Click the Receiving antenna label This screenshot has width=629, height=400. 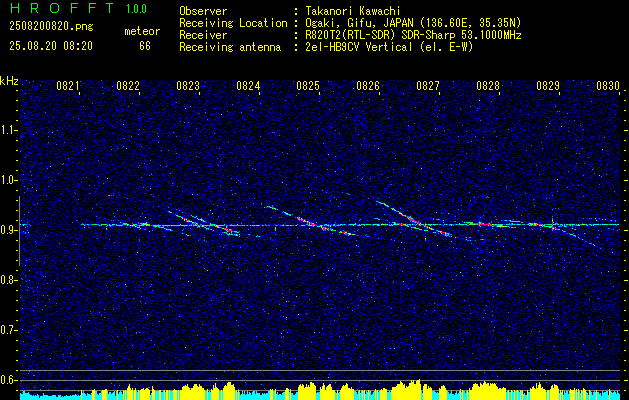230,47
